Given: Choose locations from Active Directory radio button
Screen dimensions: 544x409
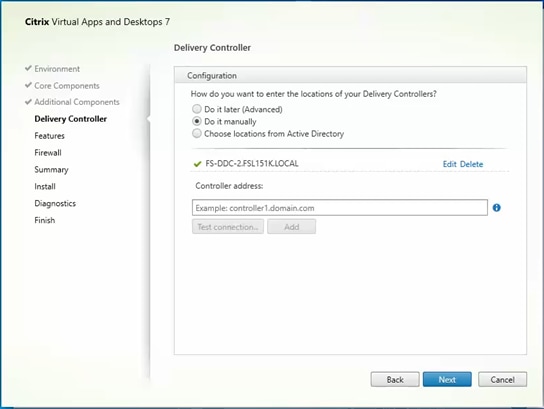Looking at the screenshot, I should coord(197,134).
